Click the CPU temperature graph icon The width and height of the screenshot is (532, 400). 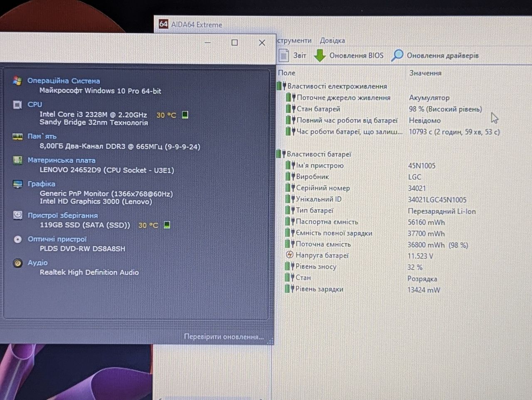click(185, 115)
